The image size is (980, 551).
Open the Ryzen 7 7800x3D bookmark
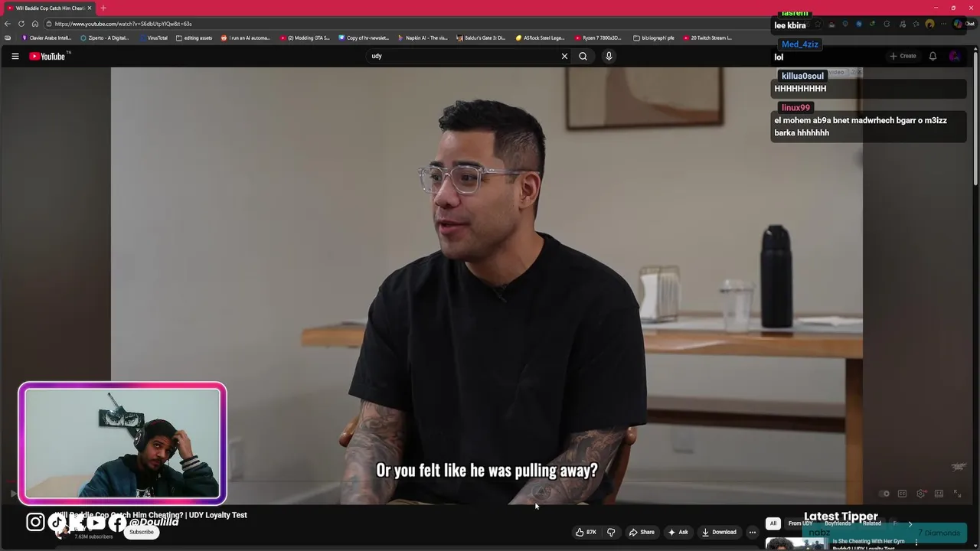[598, 37]
